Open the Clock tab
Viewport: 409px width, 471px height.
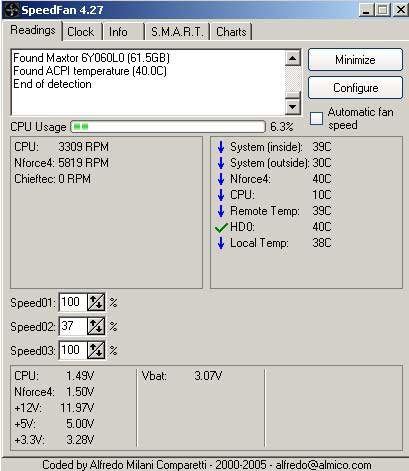(81, 32)
